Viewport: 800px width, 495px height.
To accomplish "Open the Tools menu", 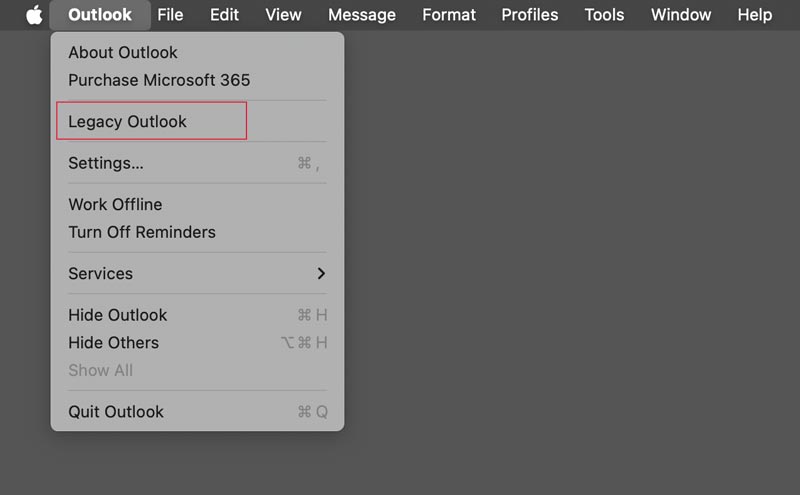I will tap(604, 15).
